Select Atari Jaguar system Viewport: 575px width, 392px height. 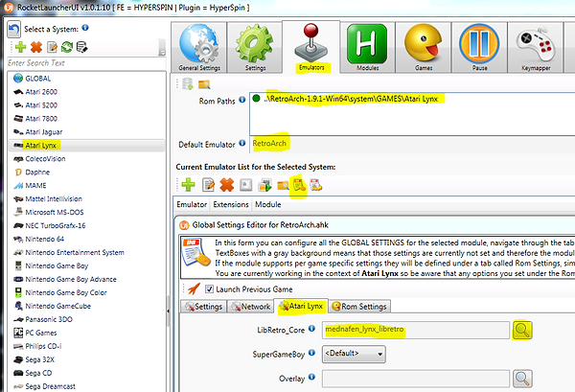(86, 132)
